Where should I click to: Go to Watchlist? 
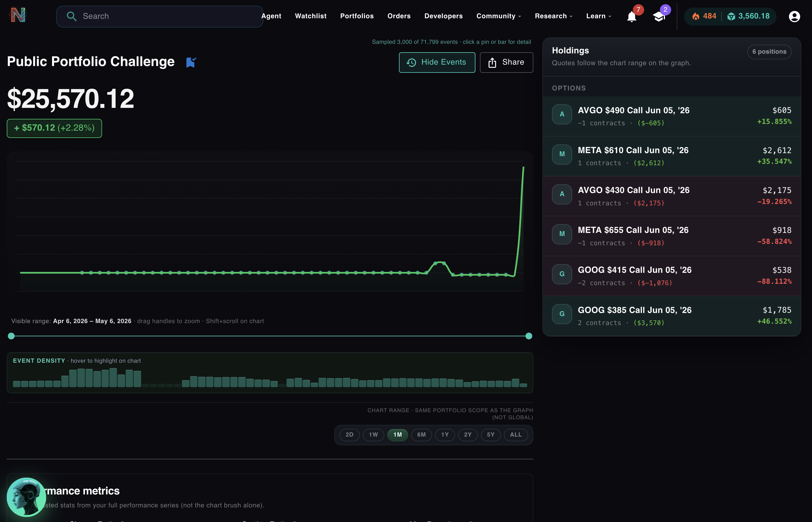pyautogui.click(x=311, y=16)
